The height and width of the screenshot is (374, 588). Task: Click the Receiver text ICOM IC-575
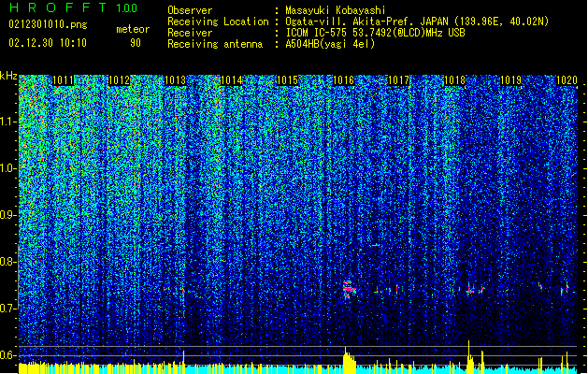pyautogui.click(x=317, y=33)
